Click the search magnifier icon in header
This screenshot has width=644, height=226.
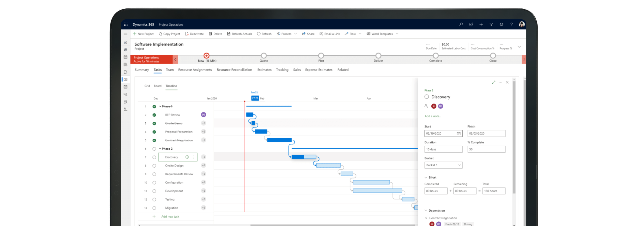point(461,24)
